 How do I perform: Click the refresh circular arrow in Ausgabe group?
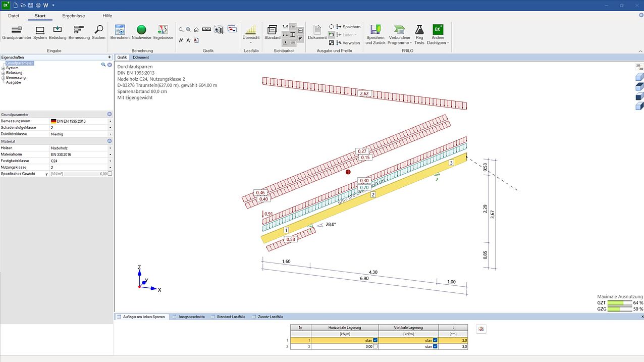click(332, 27)
